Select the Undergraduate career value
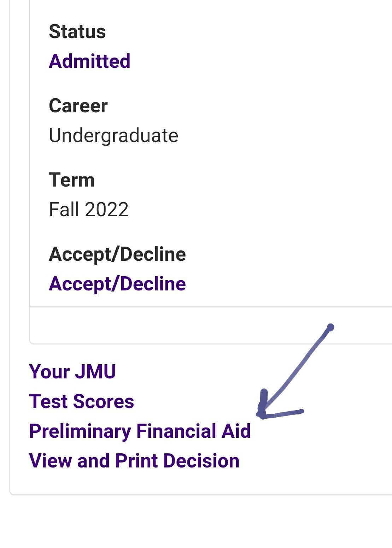The height and width of the screenshot is (548, 392). (113, 135)
